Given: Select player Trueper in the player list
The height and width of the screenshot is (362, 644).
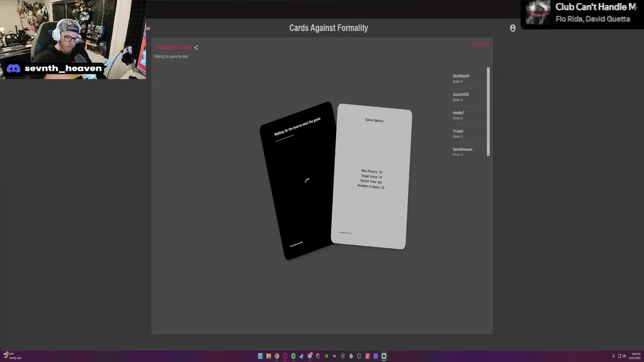Looking at the screenshot, I should click(x=468, y=133).
